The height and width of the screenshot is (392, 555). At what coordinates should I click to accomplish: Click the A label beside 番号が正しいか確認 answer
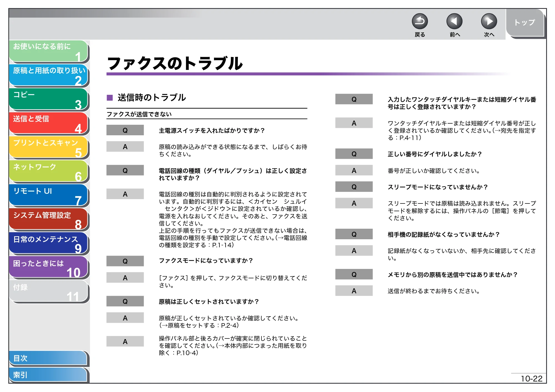tap(354, 170)
